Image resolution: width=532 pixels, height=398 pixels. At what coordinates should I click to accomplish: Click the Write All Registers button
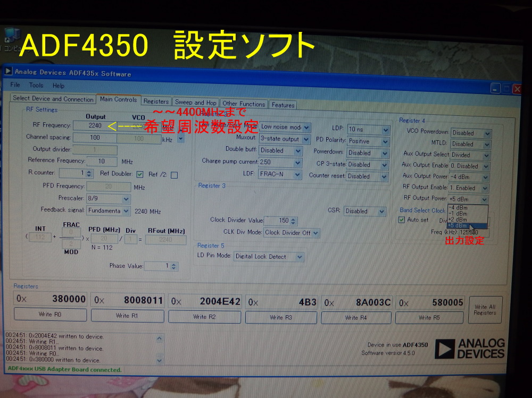pos(485,310)
